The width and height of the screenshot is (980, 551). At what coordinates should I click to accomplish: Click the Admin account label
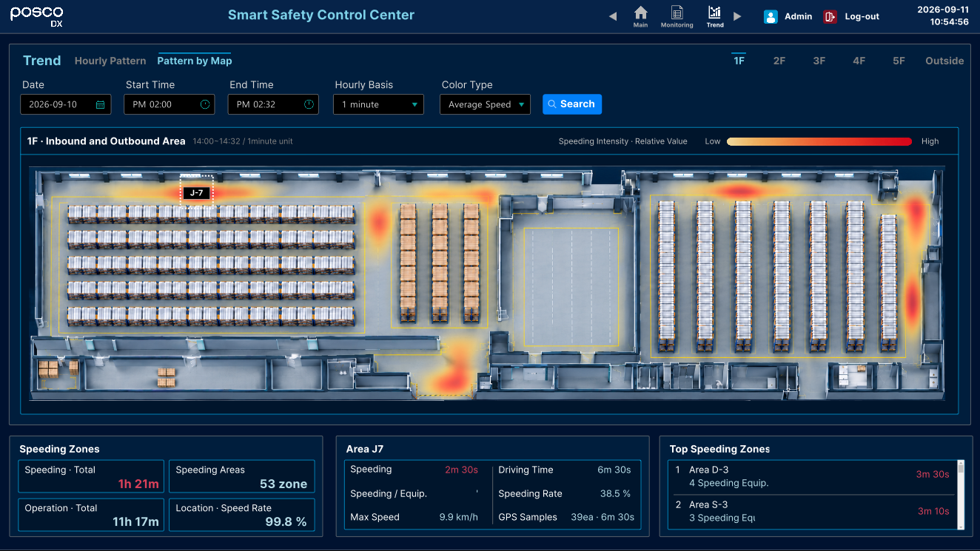click(798, 16)
